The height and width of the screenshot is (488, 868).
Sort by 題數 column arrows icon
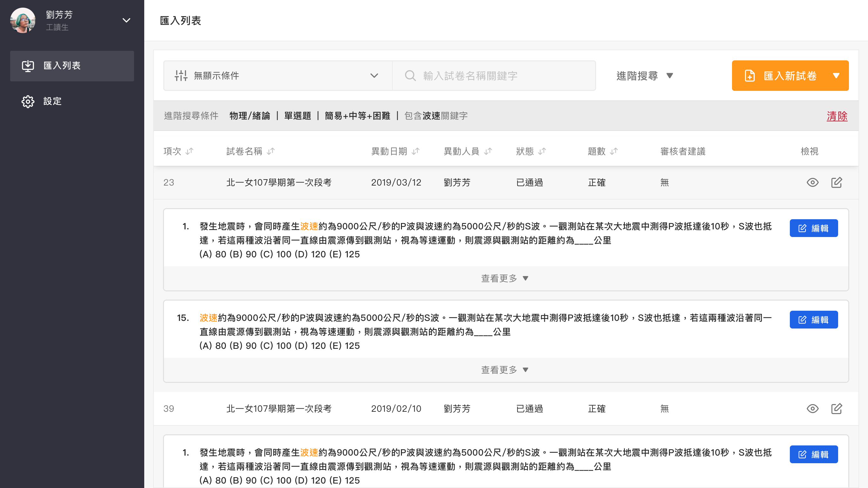(x=614, y=151)
